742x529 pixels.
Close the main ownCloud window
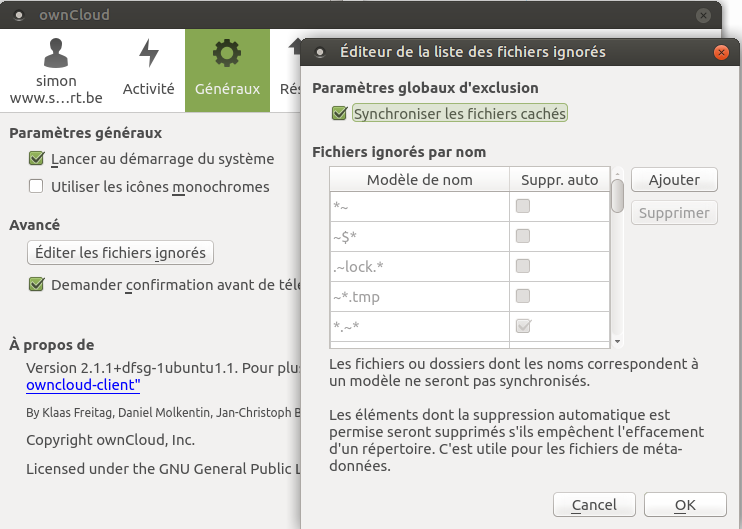point(703,15)
